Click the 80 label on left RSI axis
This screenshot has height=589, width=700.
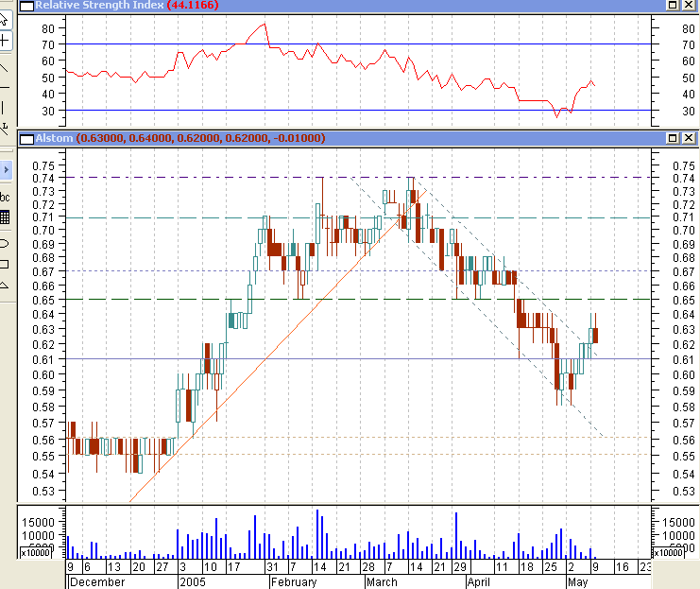48,28
